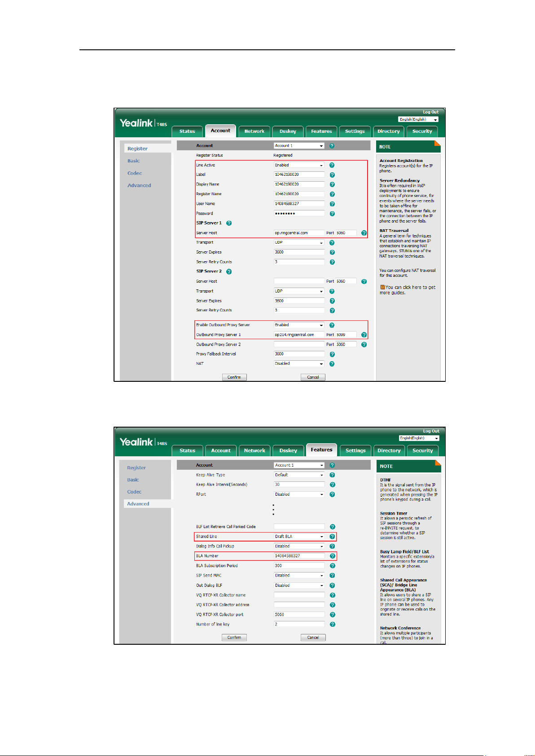Image resolution: width=535 pixels, height=756 pixels.
Task: Click the Proxy Fallback Interval field
Action: (x=299, y=354)
